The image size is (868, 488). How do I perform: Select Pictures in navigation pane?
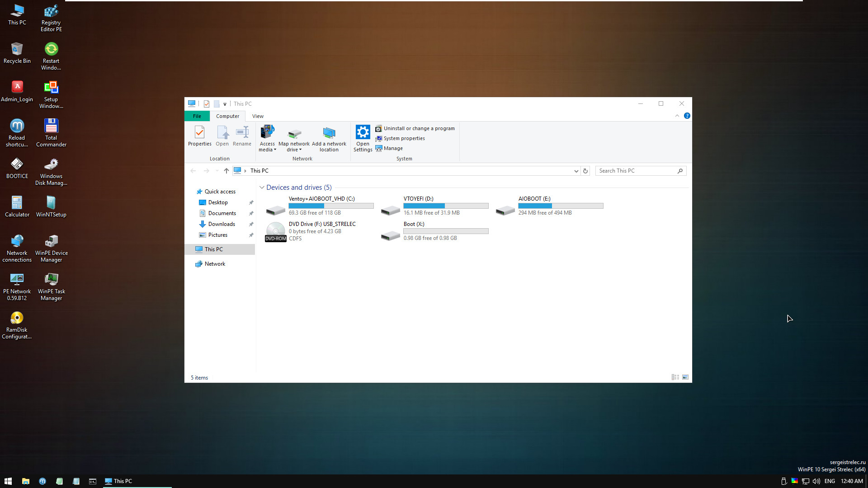(x=218, y=235)
